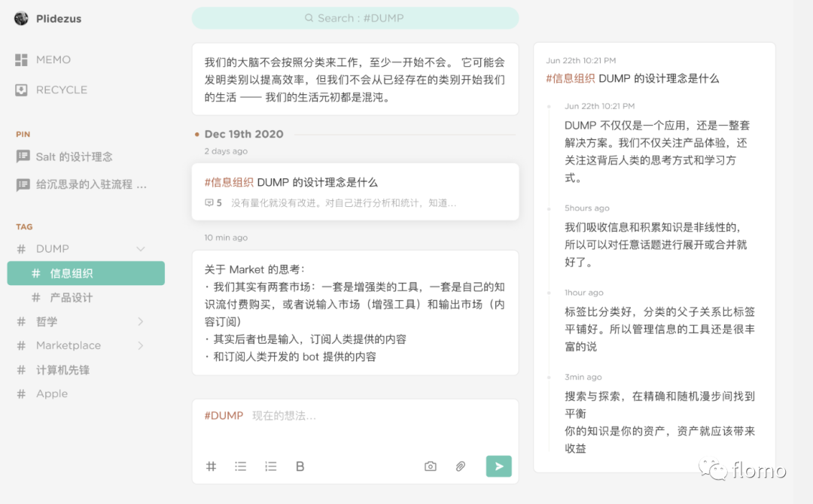Attach a file with the paperclip icon
813x504 pixels.
(461, 466)
